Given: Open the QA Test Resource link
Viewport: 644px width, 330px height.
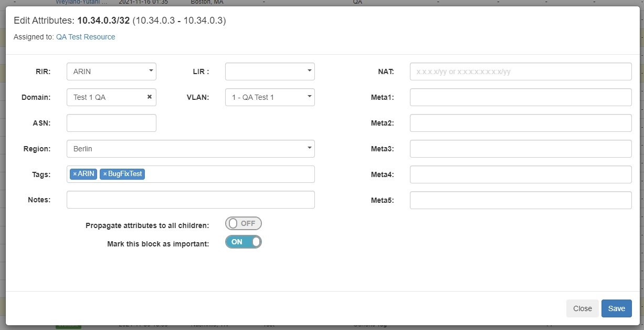Looking at the screenshot, I should coord(86,37).
